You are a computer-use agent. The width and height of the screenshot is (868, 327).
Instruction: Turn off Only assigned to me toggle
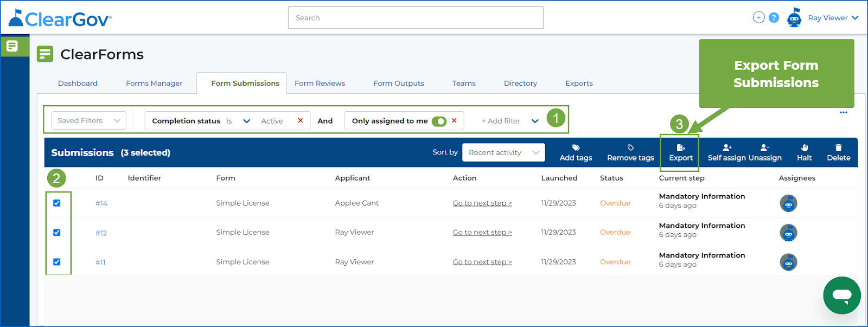click(x=439, y=121)
